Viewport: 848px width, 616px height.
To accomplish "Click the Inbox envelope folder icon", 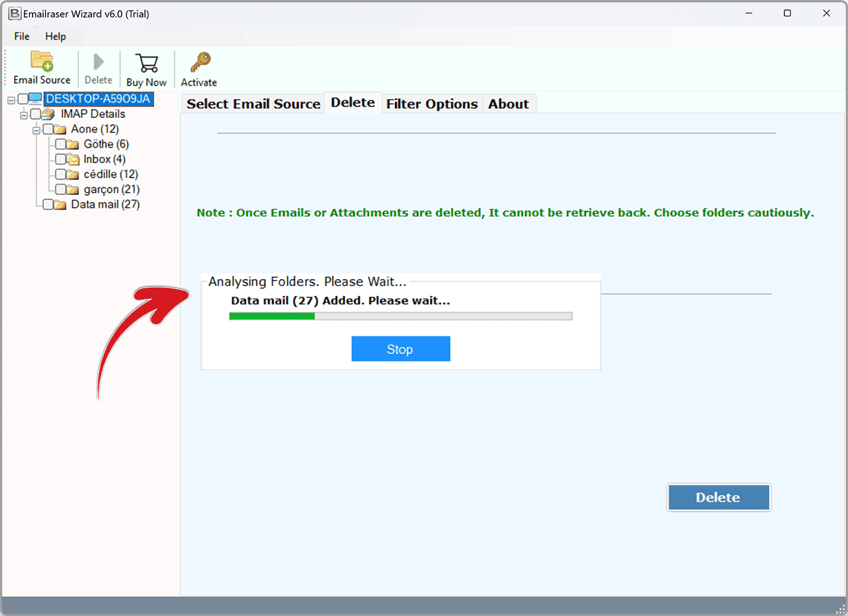I will (72, 160).
